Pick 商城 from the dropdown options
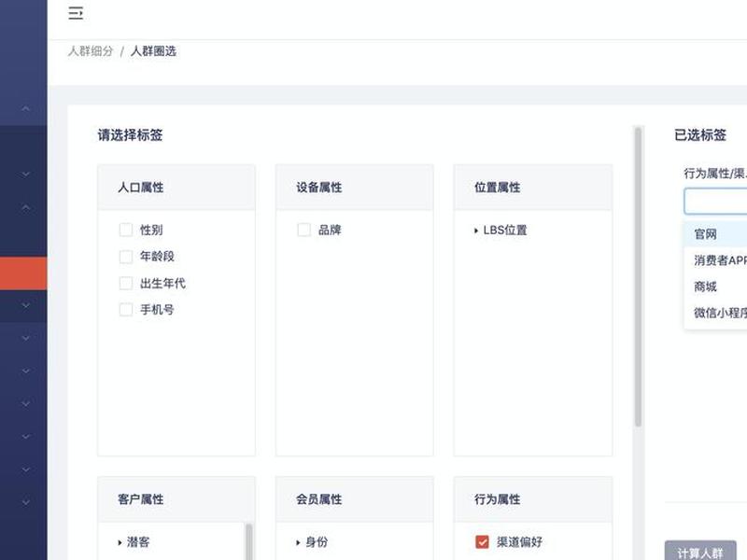Viewport: 747px width, 560px height. (x=715, y=287)
